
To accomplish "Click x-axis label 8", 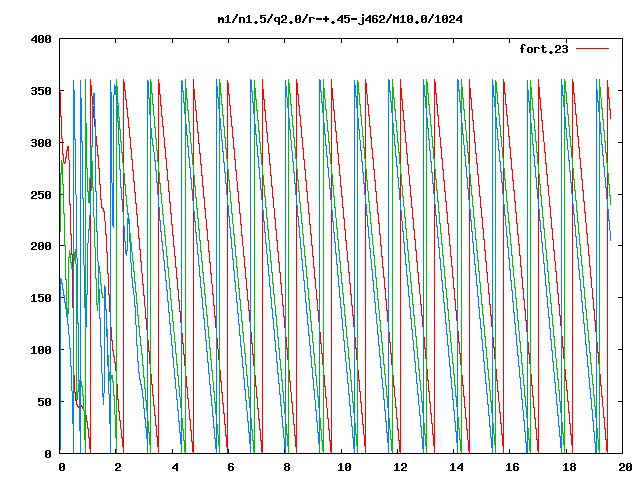I will (287, 467).
